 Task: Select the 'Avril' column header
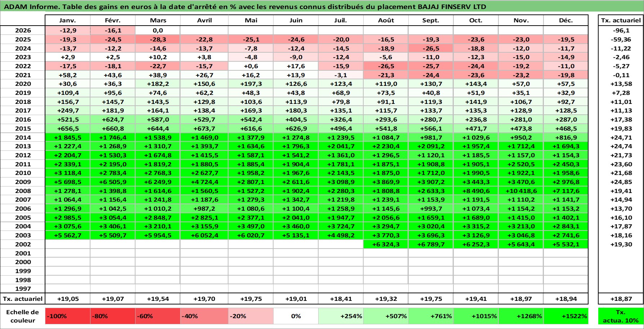click(x=204, y=20)
